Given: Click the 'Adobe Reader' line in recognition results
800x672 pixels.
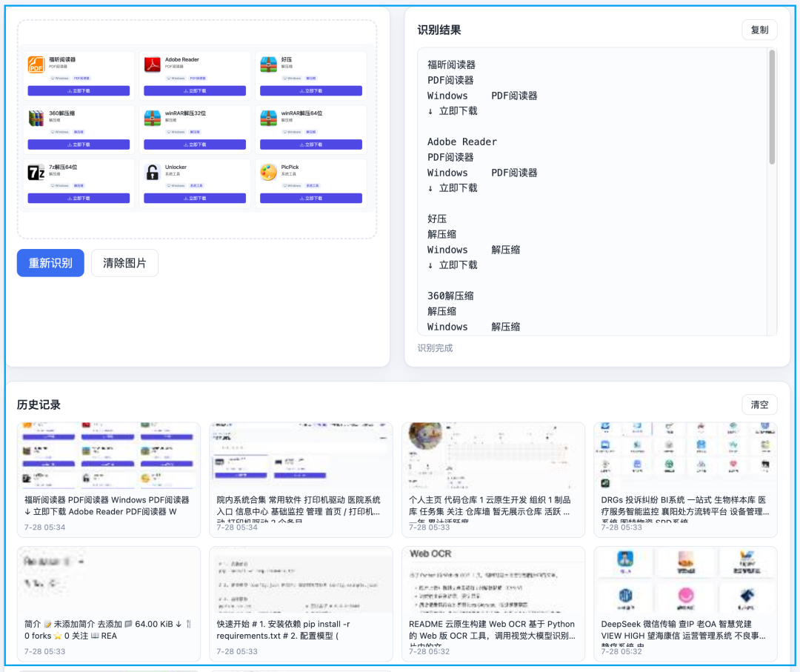Looking at the screenshot, I should (x=462, y=142).
